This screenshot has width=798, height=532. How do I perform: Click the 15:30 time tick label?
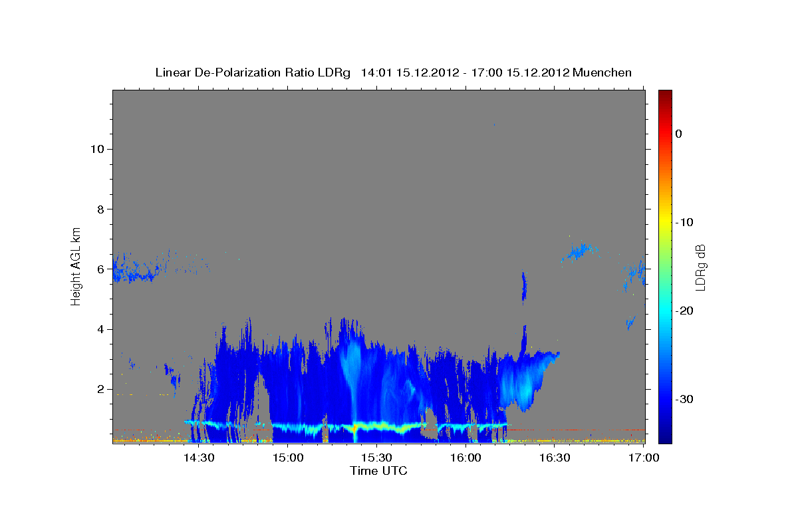tap(376, 458)
